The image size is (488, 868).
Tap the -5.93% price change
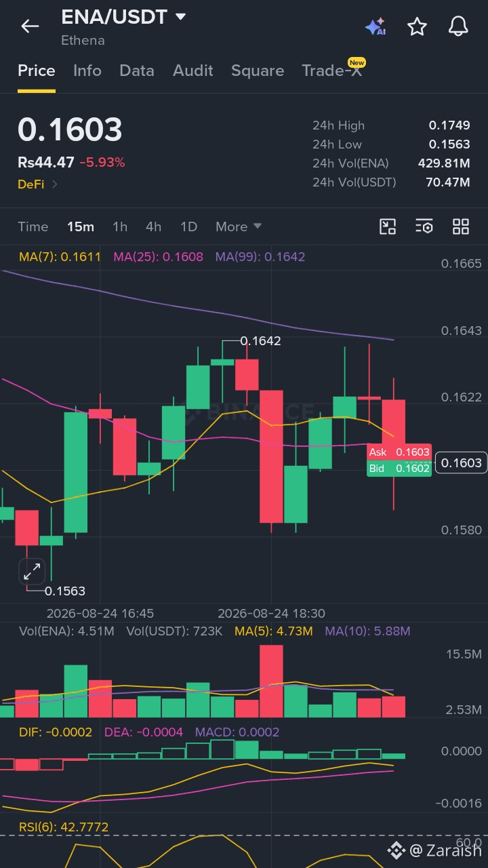click(x=102, y=163)
